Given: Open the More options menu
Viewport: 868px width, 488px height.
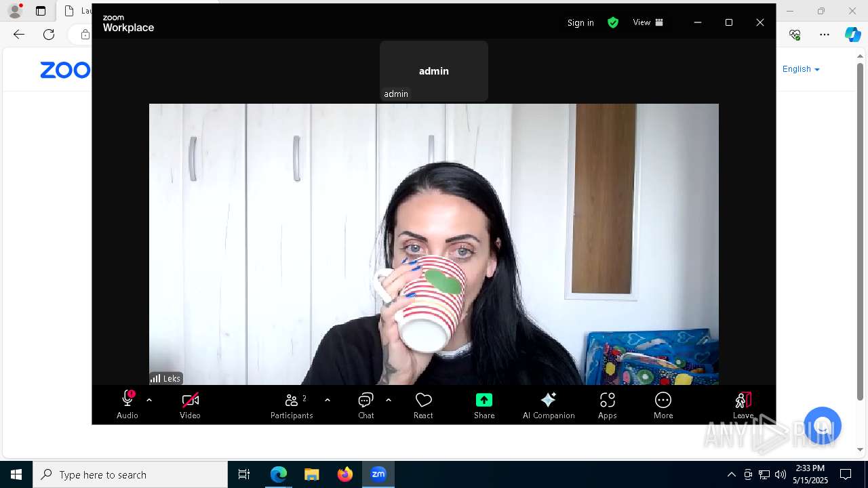Looking at the screenshot, I should 663,405.
